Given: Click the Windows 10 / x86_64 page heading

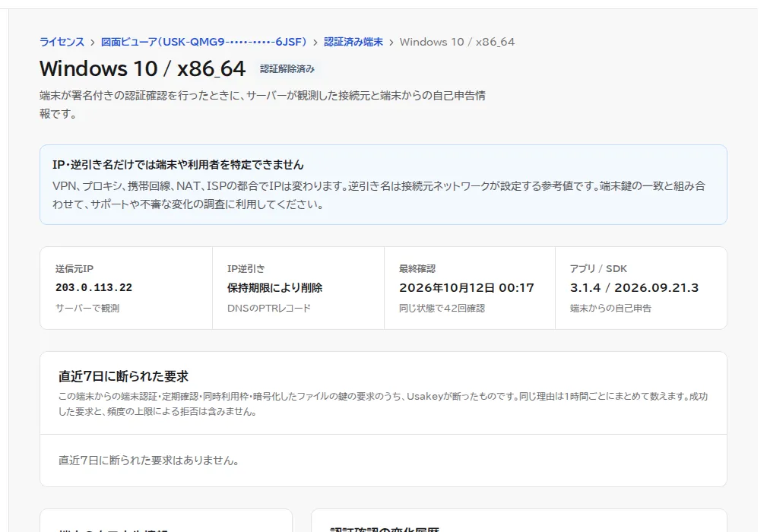Looking at the screenshot, I should pyautogui.click(x=142, y=68).
